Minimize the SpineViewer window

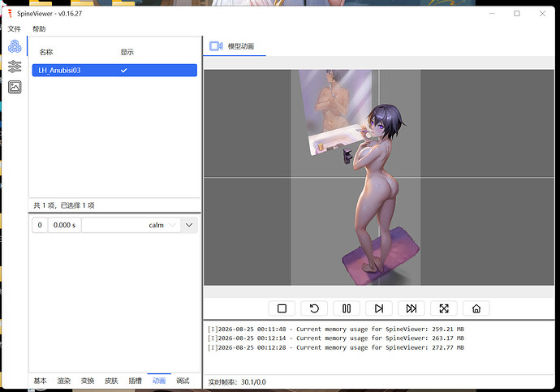pos(492,14)
